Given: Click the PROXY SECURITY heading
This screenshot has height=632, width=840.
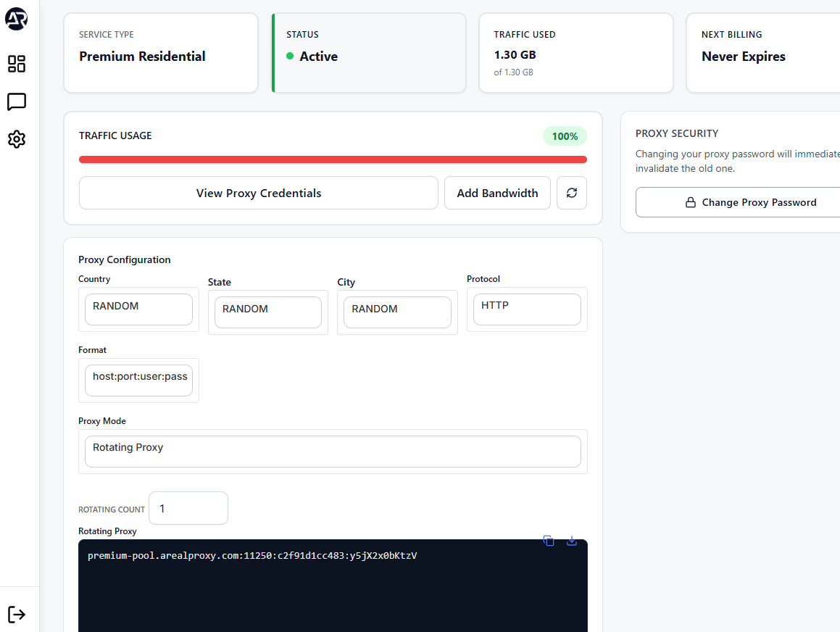Looking at the screenshot, I should point(677,133).
